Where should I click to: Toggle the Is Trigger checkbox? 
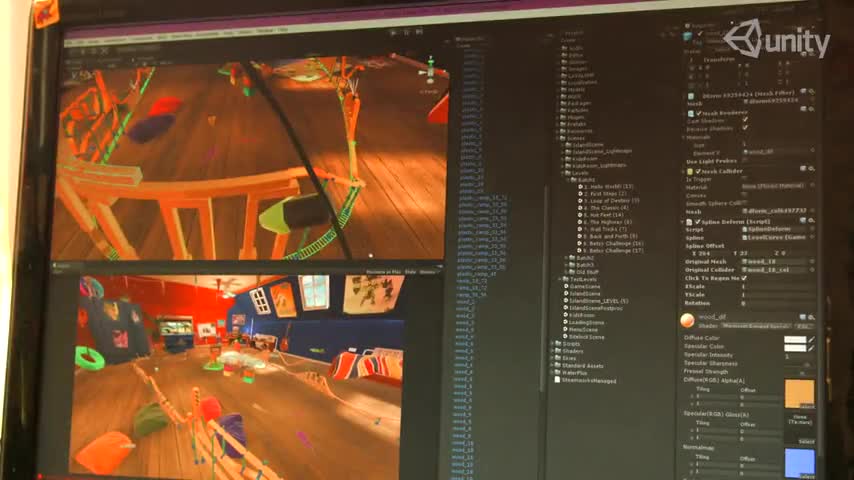click(745, 179)
